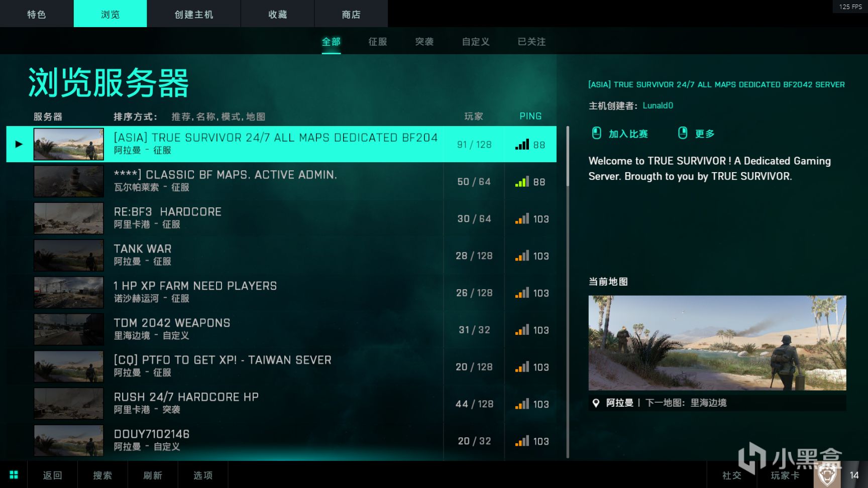
Task: Filter servers by 突袭 mode
Action: point(424,42)
